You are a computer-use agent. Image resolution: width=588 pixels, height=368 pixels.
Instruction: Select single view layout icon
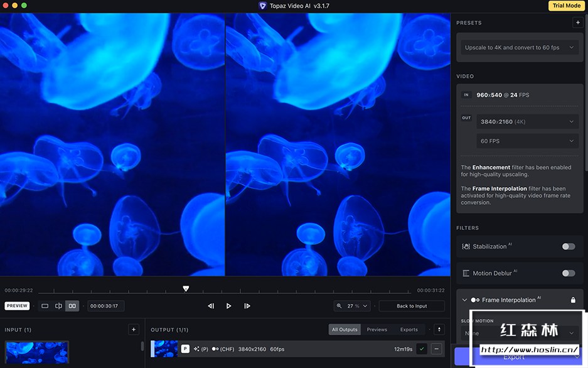(x=45, y=306)
